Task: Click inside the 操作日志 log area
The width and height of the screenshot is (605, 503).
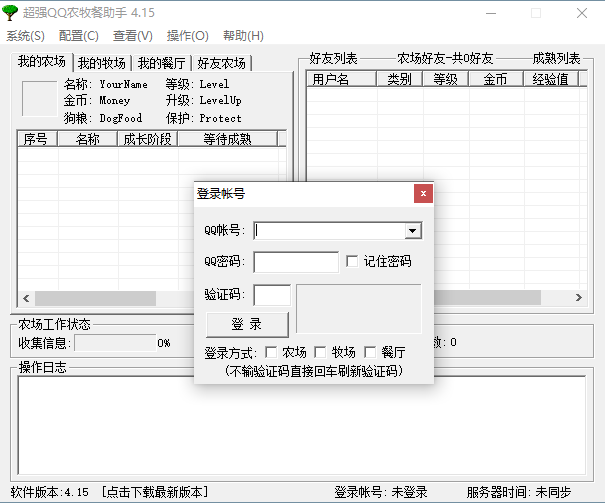Action: [x=302, y=425]
